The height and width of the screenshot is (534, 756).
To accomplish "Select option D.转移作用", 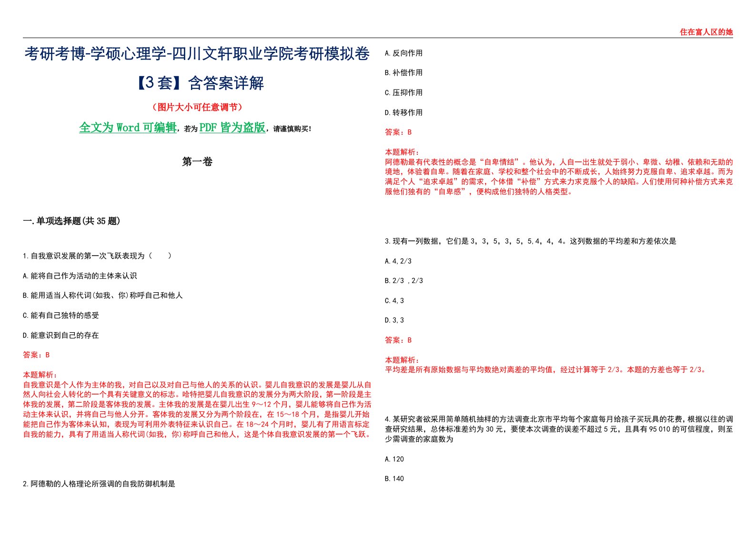I will pyautogui.click(x=403, y=113).
